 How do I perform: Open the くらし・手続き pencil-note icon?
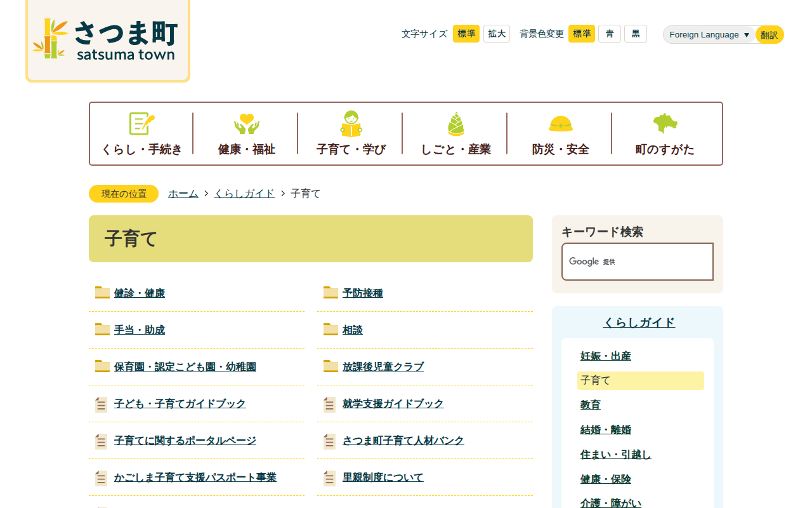point(142,124)
